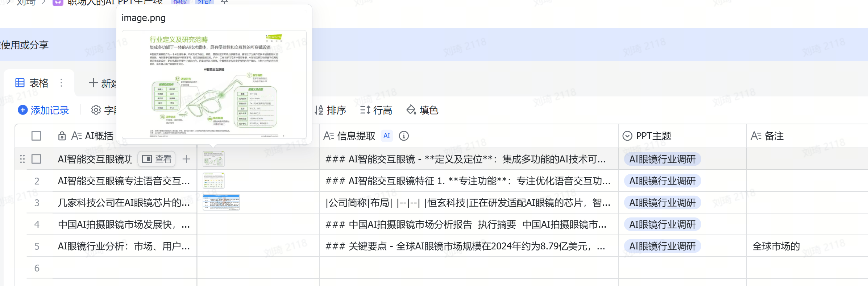Image resolution: width=868 pixels, height=286 pixels.
Task: Open row height setting
Action: tap(376, 110)
